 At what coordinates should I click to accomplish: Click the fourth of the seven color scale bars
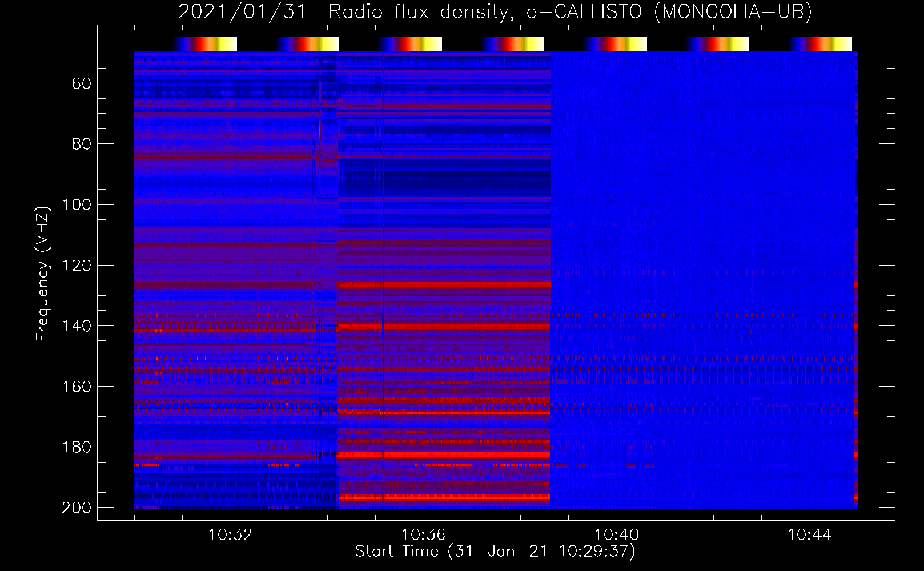click(x=513, y=43)
